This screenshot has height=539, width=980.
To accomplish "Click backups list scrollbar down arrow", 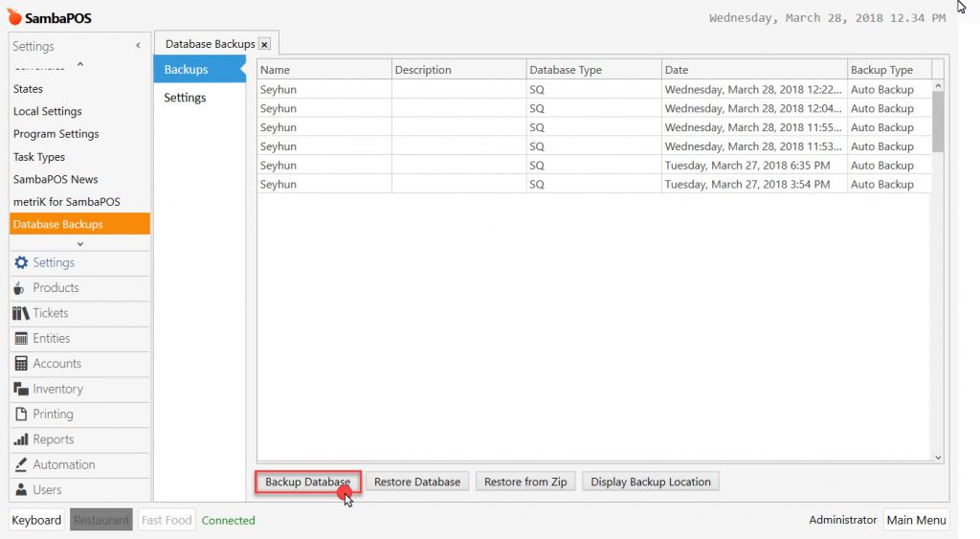I will (938, 457).
